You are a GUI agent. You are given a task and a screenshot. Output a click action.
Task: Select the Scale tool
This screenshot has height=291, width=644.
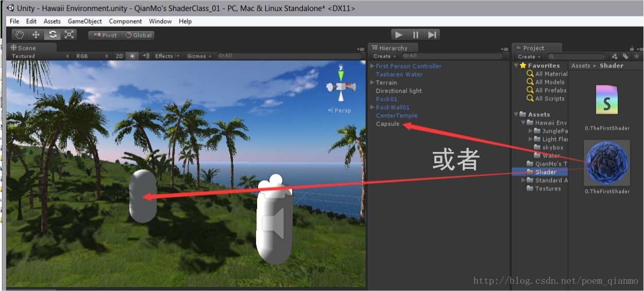click(69, 35)
